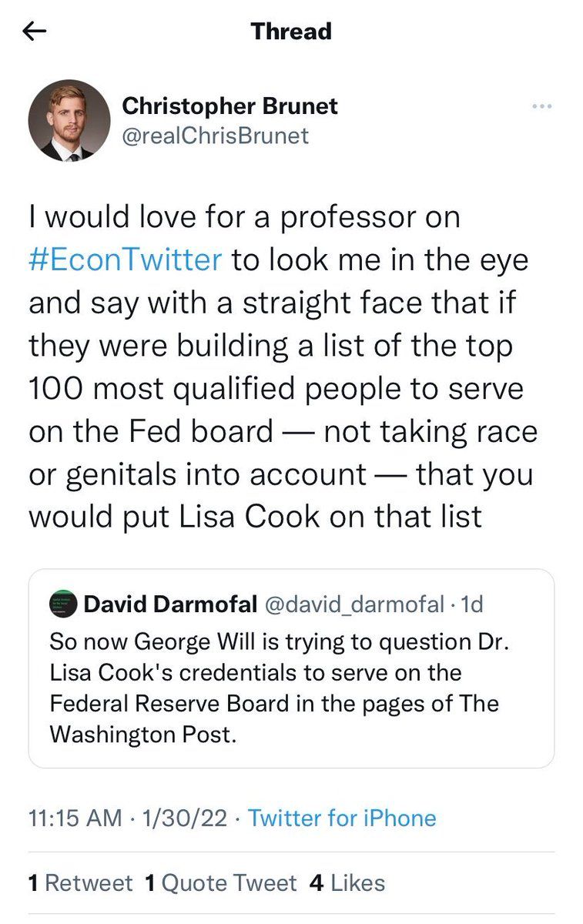
Task: Click the 11:15 AM timestamp
Action: [x=76, y=818]
